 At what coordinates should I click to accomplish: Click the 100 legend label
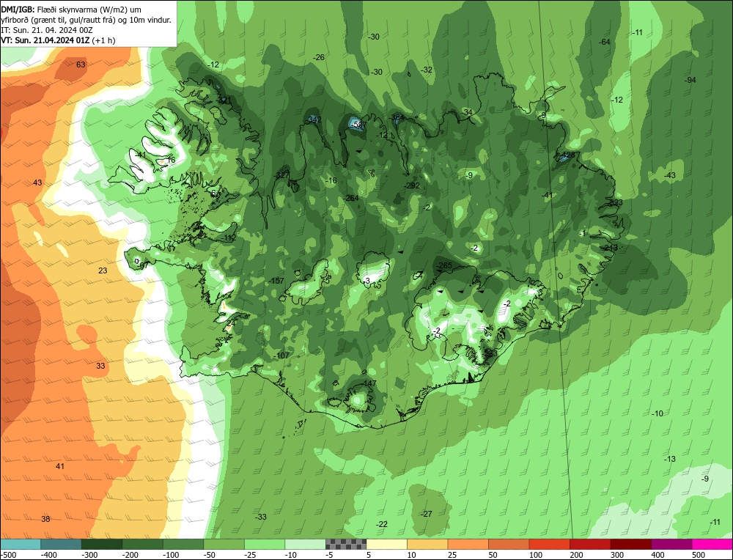click(x=536, y=555)
